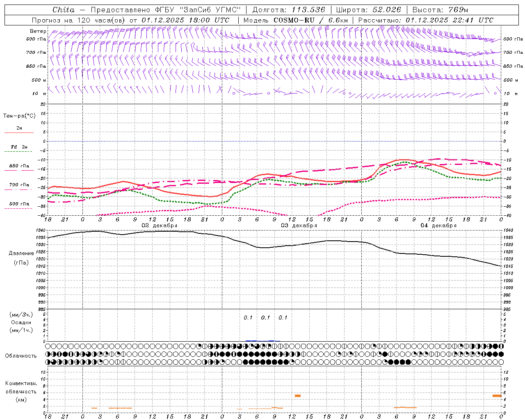
Task: Click the "Ветер" wind panel label
Action: [38, 31]
